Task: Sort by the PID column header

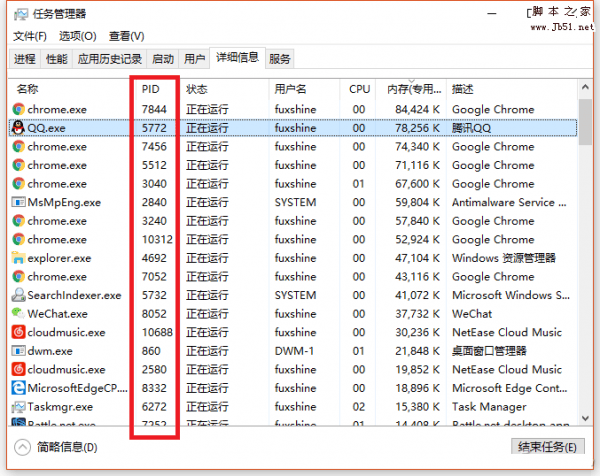Action: click(150, 89)
